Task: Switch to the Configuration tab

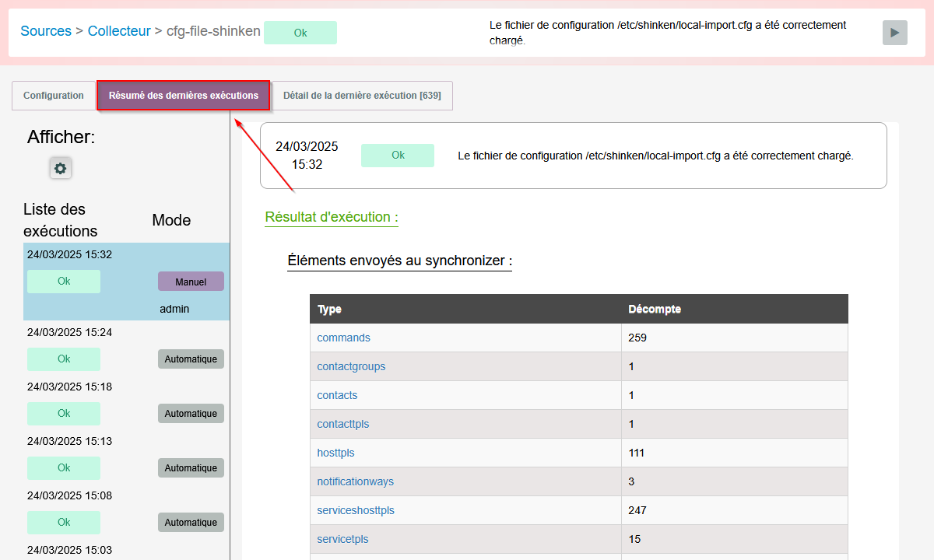Action: (x=54, y=96)
